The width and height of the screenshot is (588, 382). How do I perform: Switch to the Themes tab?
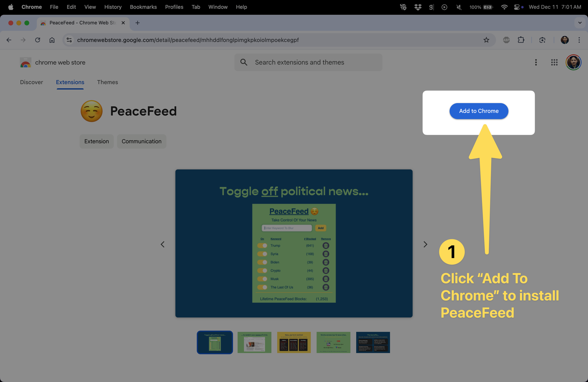(107, 82)
